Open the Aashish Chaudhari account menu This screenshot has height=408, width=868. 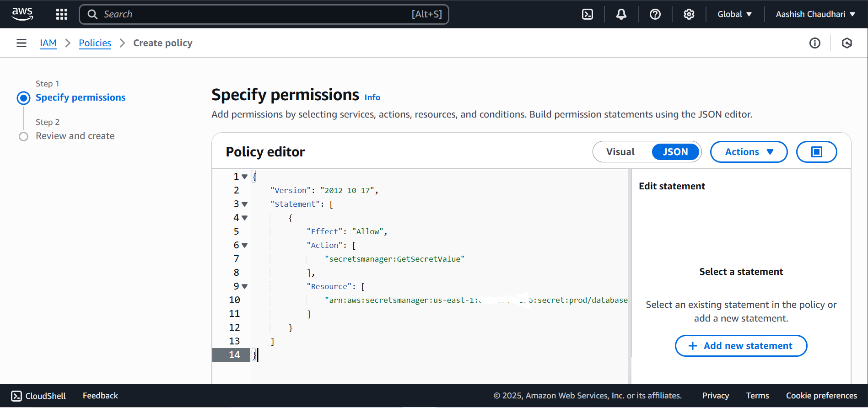815,14
